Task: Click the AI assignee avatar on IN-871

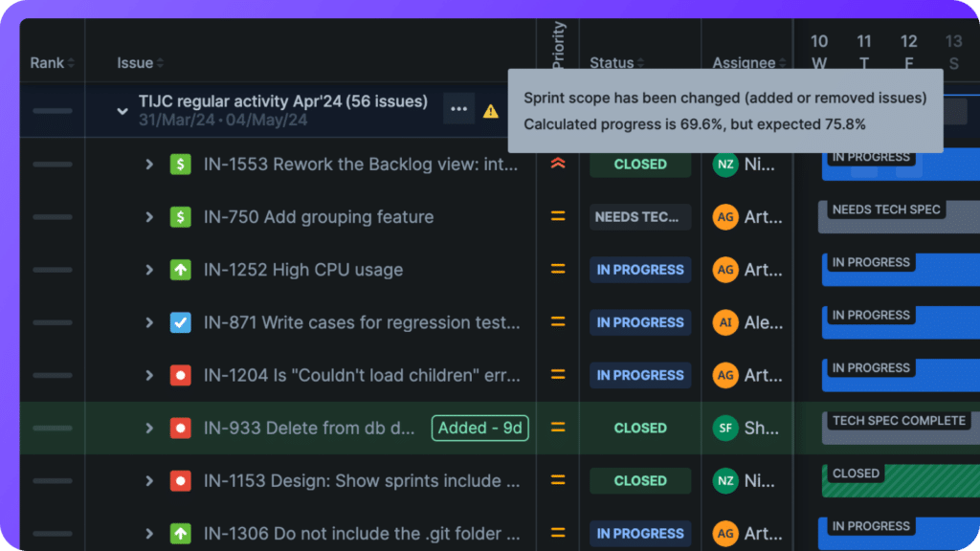Action: coord(725,322)
